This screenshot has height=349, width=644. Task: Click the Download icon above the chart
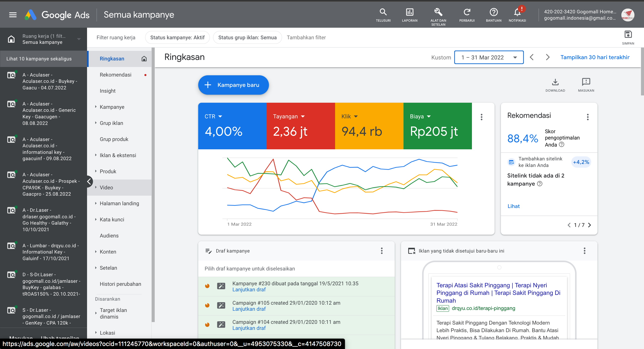coord(555,82)
